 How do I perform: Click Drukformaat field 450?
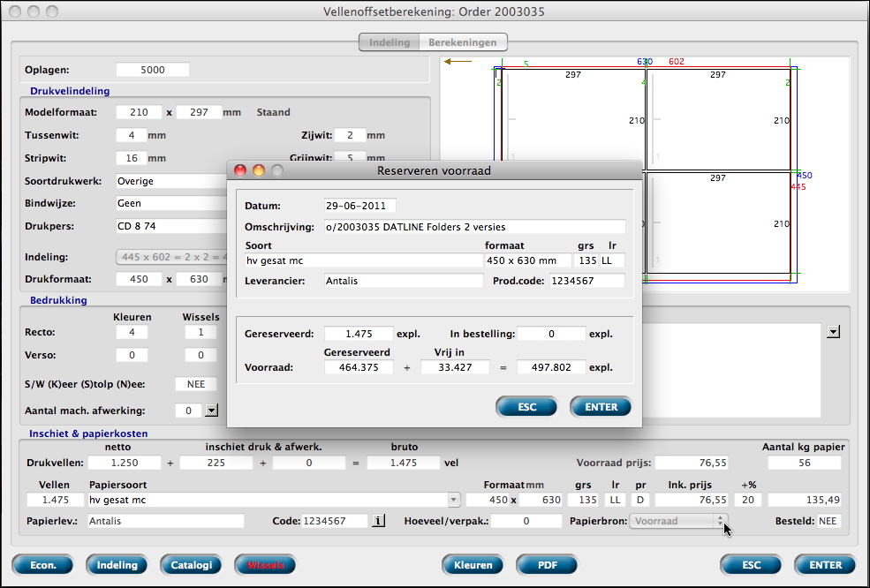click(140, 279)
